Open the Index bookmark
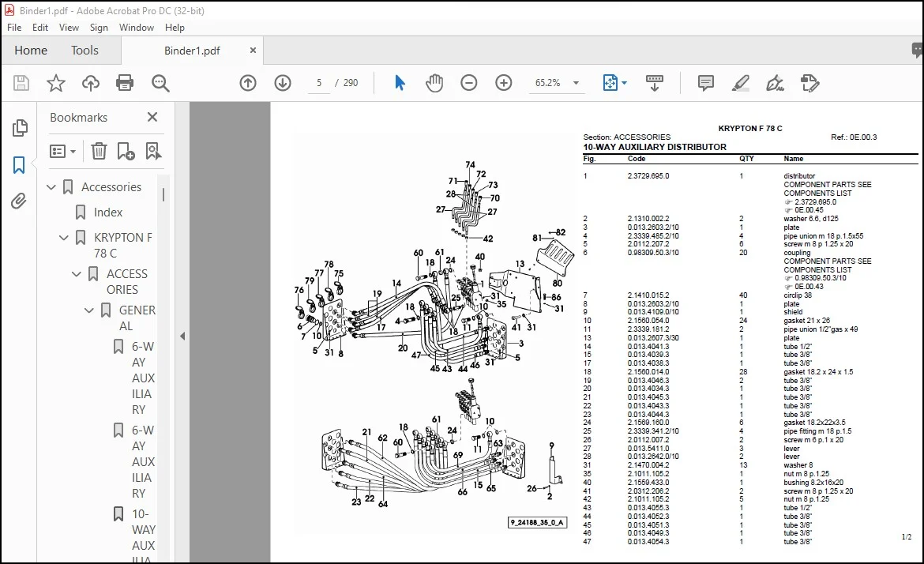The height and width of the screenshot is (564, 924). [108, 212]
